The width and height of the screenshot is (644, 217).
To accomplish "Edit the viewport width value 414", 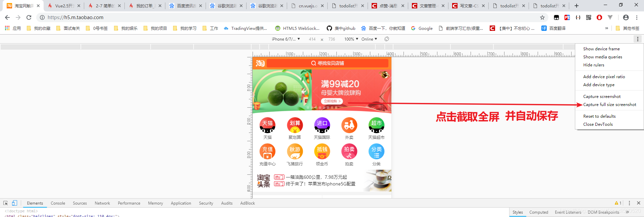I will click(312, 39).
